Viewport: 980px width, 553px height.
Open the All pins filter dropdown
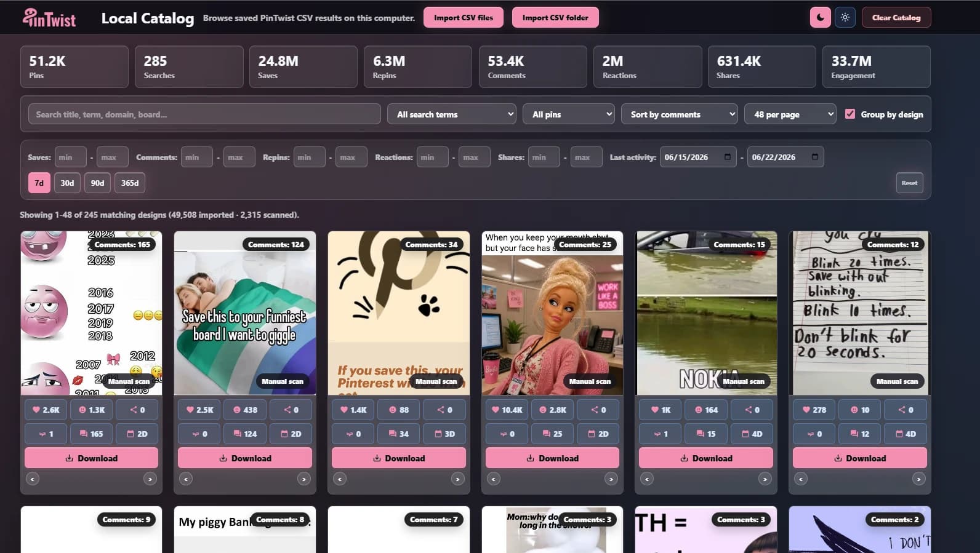pyautogui.click(x=569, y=114)
